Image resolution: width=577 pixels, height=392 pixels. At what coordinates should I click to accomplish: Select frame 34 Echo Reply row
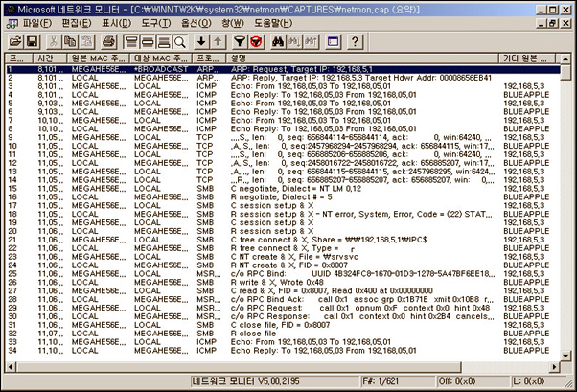pyautogui.click(x=283, y=351)
